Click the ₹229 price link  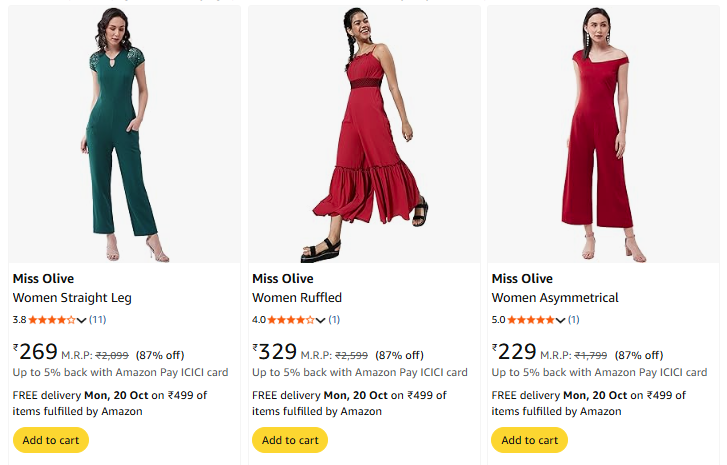click(x=516, y=352)
